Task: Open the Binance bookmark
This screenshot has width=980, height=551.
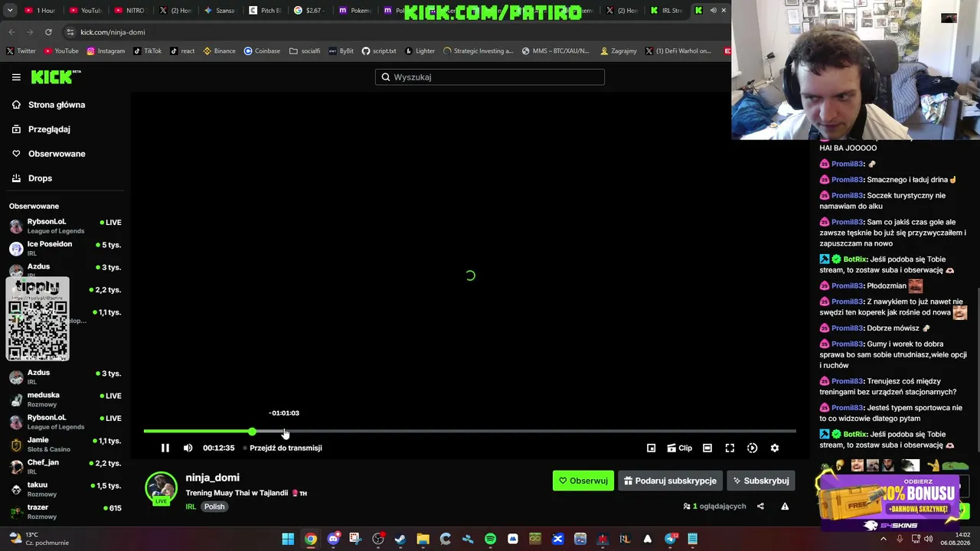Action: [x=219, y=51]
